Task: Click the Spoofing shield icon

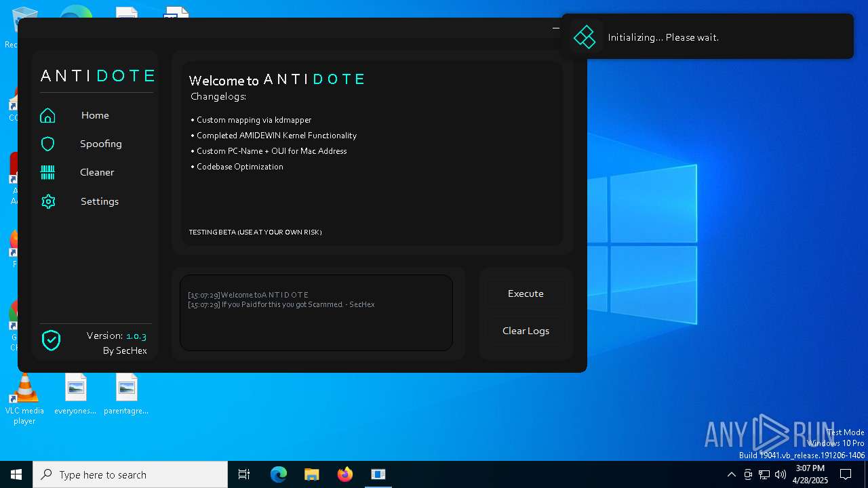Action: 47,144
